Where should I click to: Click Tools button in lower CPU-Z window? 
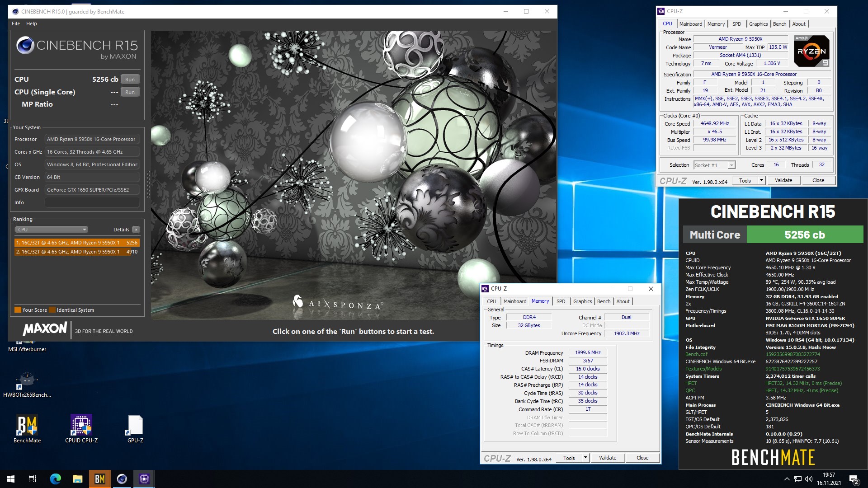click(569, 458)
